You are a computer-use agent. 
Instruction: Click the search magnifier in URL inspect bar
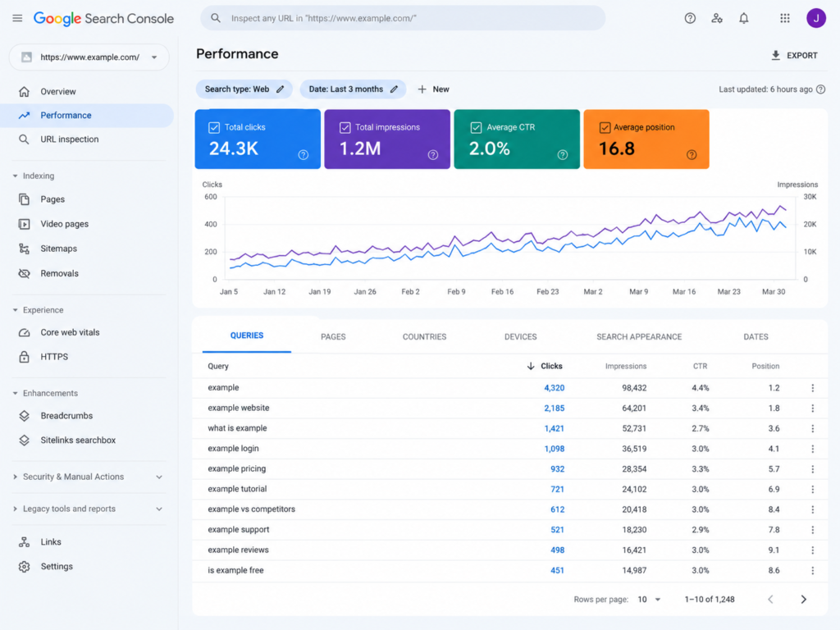(x=216, y=18)
